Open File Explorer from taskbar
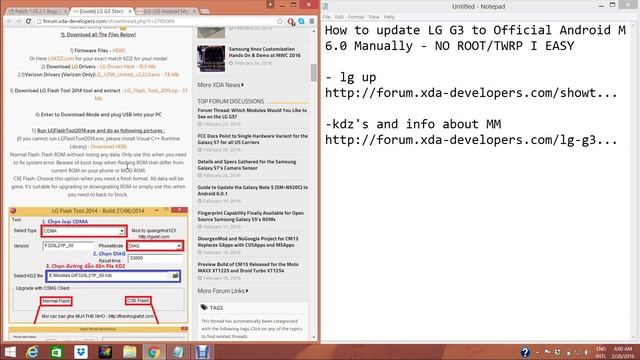The image size is (640, 360). click(129, 352)
